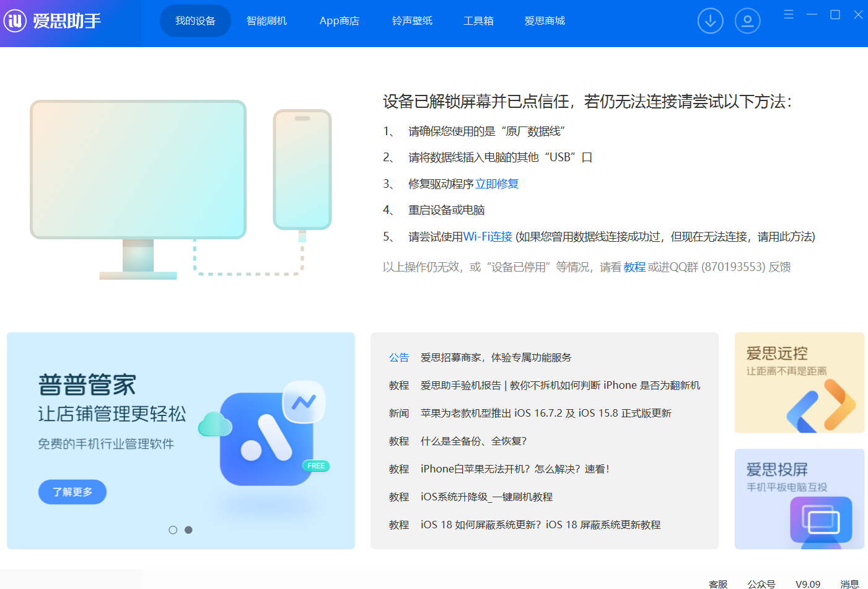
Task: Open the 爱思投屏 screen mirroring tile
Action: point(799,498)
